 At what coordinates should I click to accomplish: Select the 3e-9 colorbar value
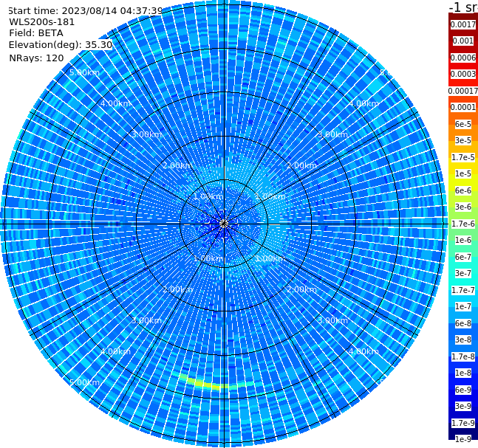click(463, 406)
